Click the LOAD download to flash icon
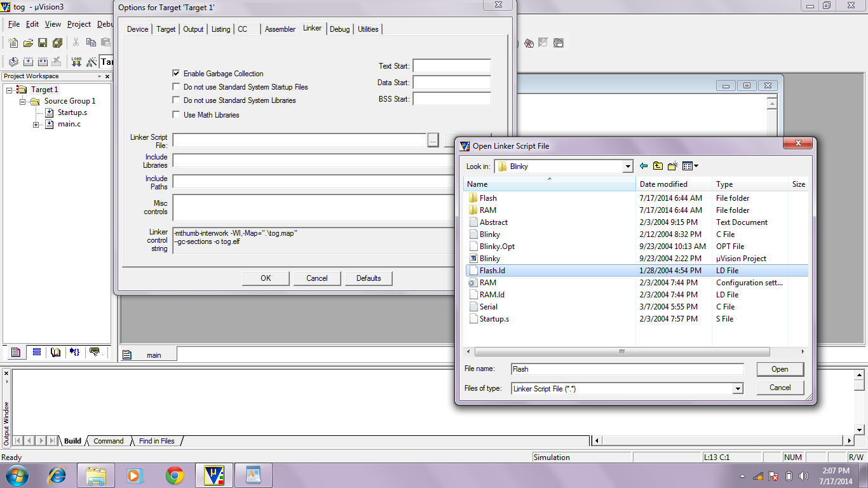This screenshot has width=868, height=488. click(76, 62)
